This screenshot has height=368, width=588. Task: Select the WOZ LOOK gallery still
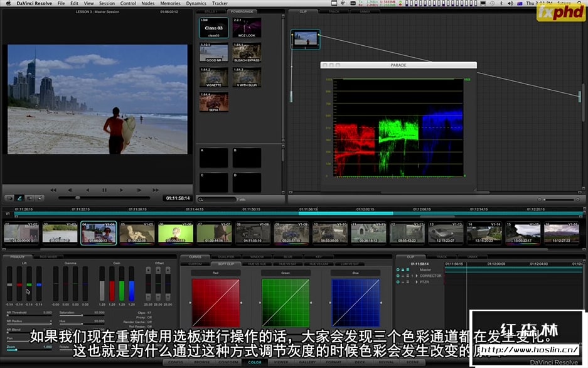pos(247,28)
